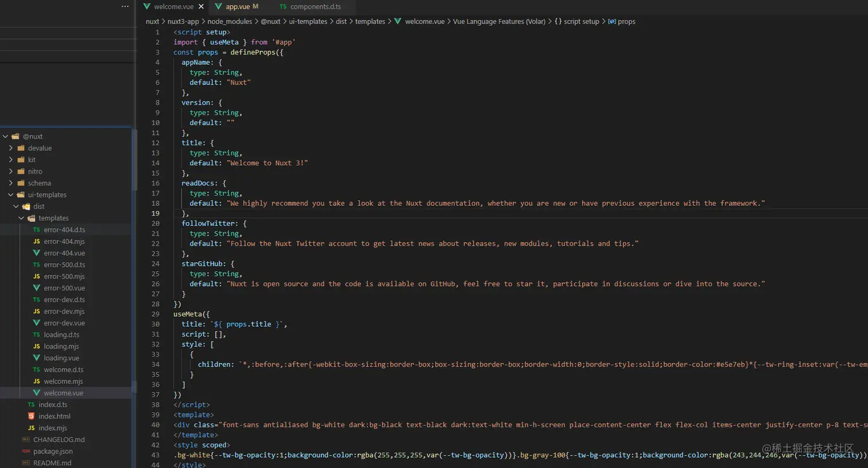Viewport: 868px width, 468px height.
Task: Expand the kit folder chevron
Action: click(11, 159)
